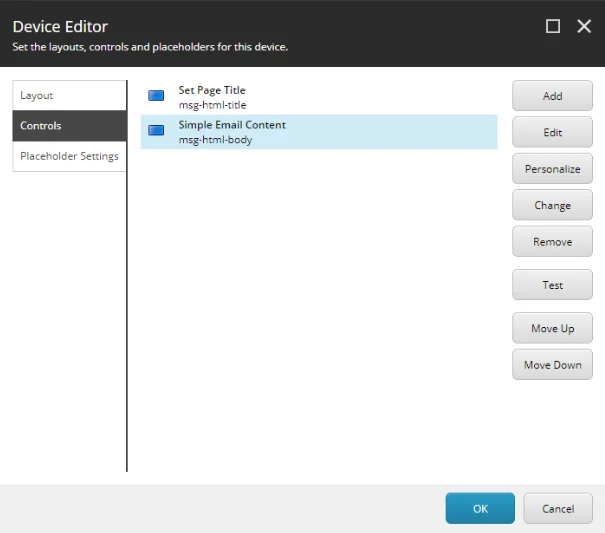Maximize the Device Editor dialog
605x533 pixels.
coord(553,26)
